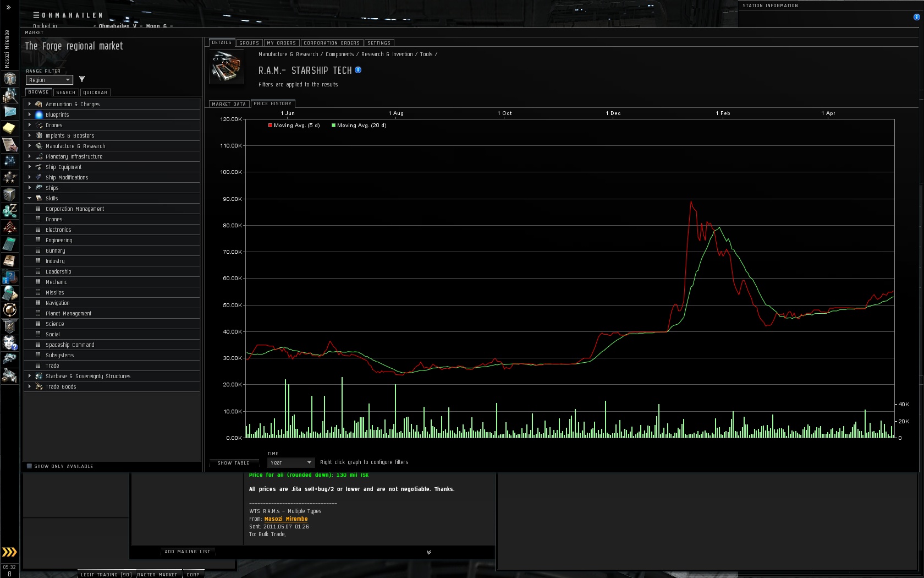Click the Research & Invention breadcrumb
The height and width of the screenshot is (578, 924).
387,54
